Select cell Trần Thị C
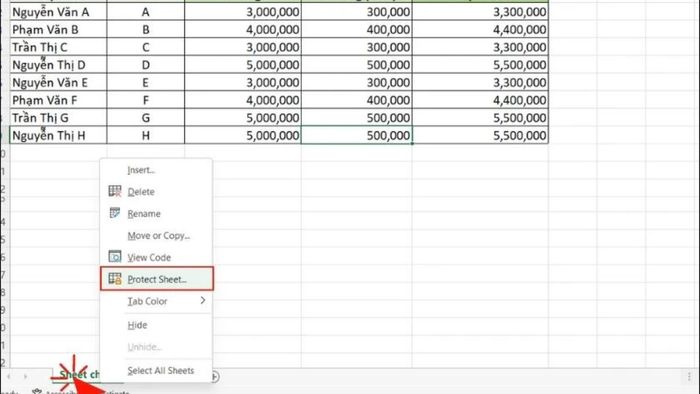The width and height of the screenshot is (700, 394). point(58,47)
